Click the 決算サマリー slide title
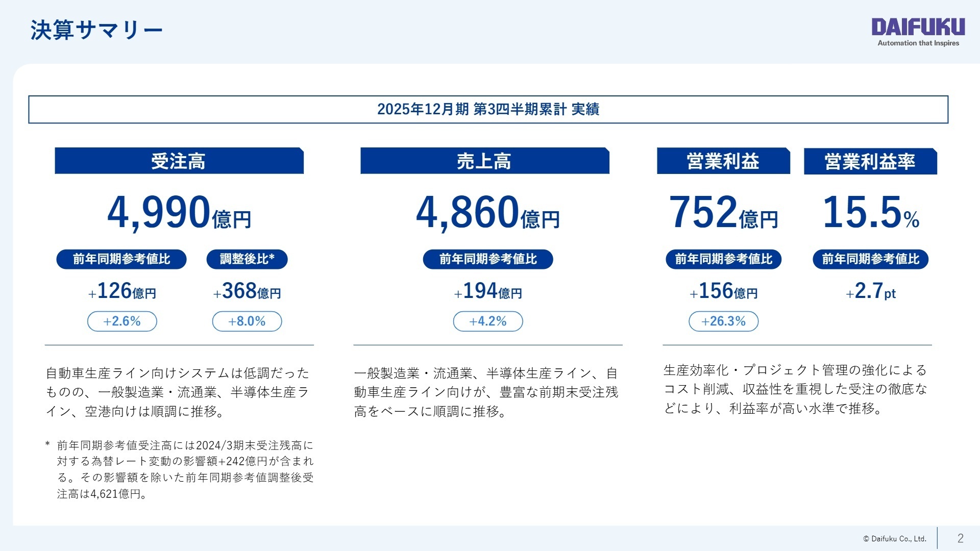 (95, 30)
